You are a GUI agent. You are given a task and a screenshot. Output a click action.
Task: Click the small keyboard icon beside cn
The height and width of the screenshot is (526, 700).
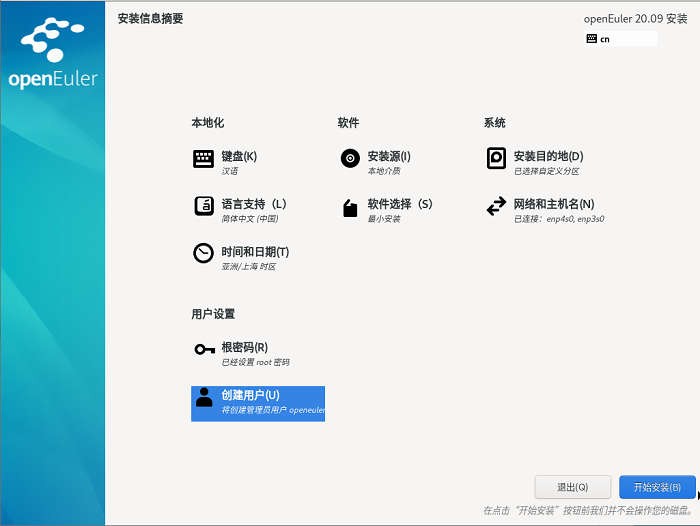click(x=592, y=39)
